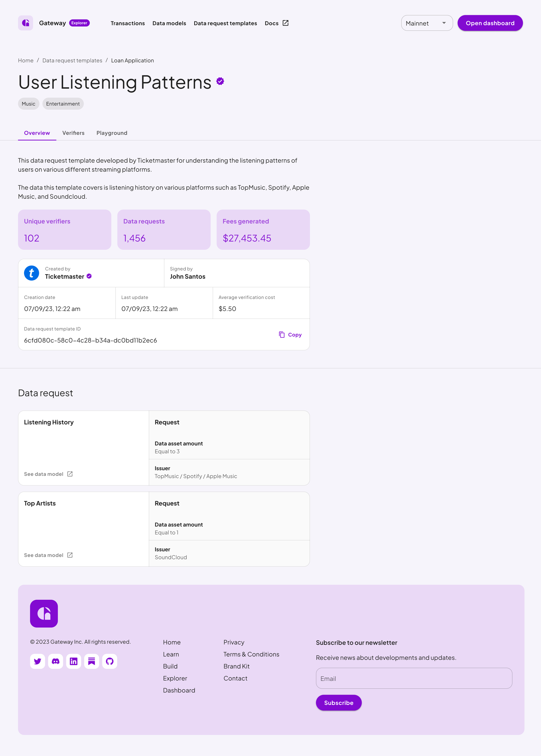Open the Discord social link
This screenshot has height=756, width=541.
pos(56,661)
